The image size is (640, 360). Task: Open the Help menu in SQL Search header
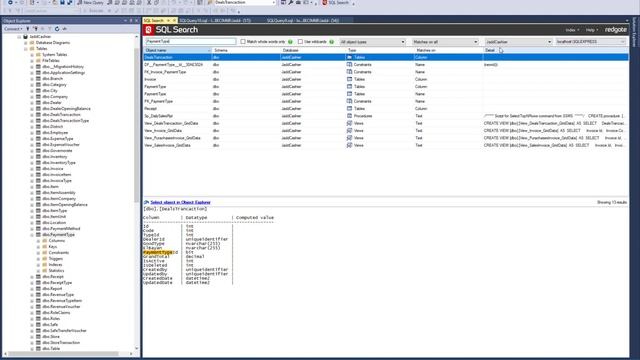(592, 30)
